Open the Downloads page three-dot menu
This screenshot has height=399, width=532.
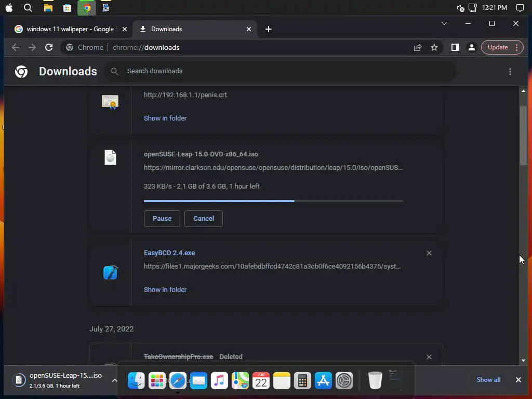(510, 72)
